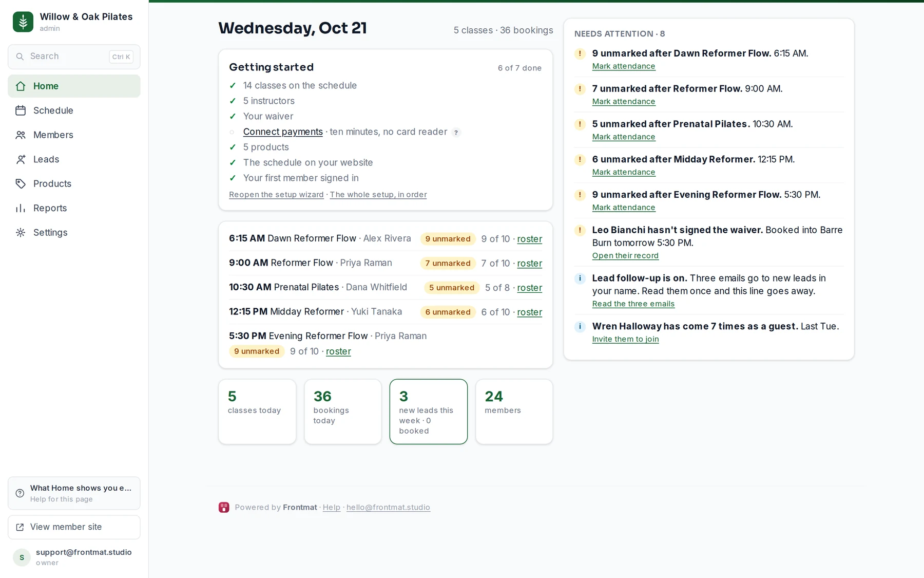
Task: Click View member site button
Action: click(74, 527)
